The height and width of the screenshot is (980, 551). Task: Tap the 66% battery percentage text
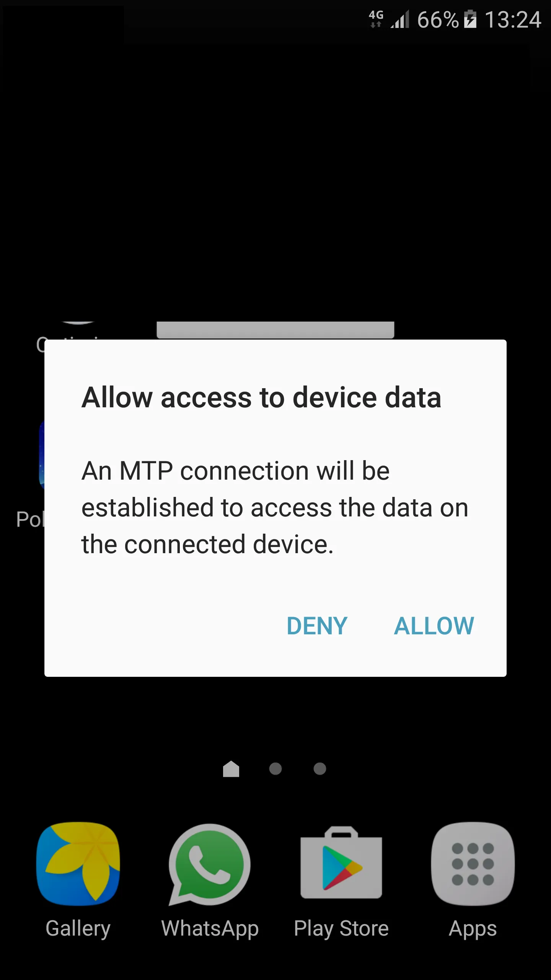438,20
